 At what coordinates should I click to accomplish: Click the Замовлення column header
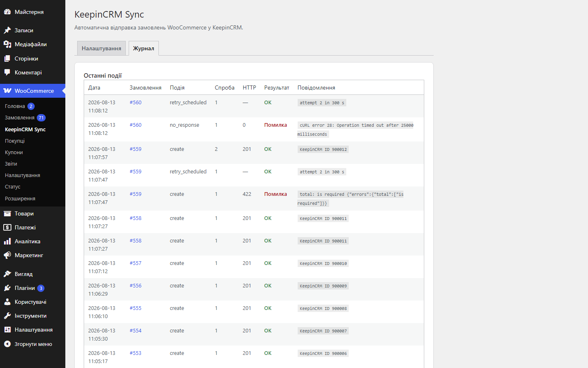[x=145, y=88]
